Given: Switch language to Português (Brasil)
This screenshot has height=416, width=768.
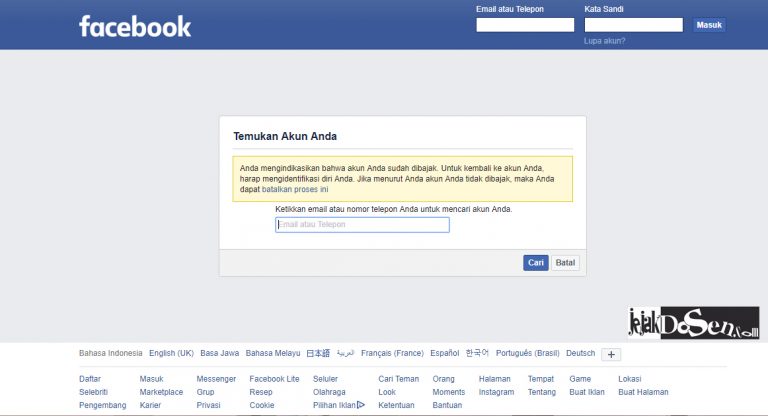Looking at the screenshot, I should point(528,353).
